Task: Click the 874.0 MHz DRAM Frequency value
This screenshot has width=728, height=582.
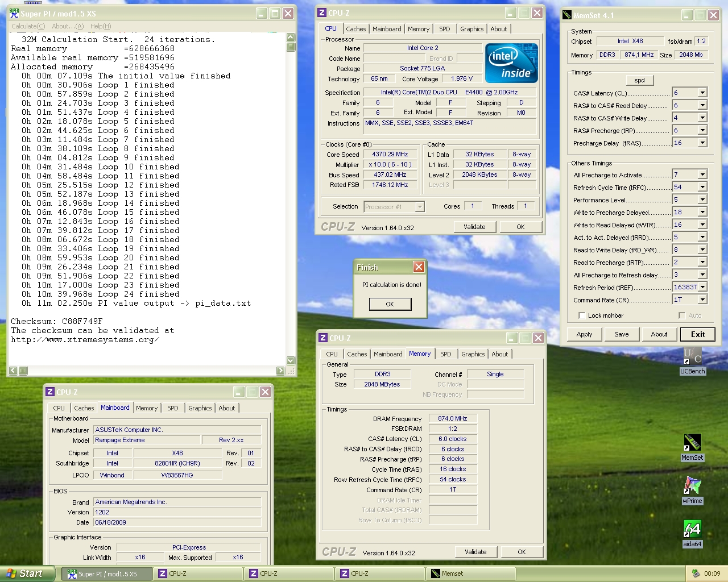Action: click(453, 418)
